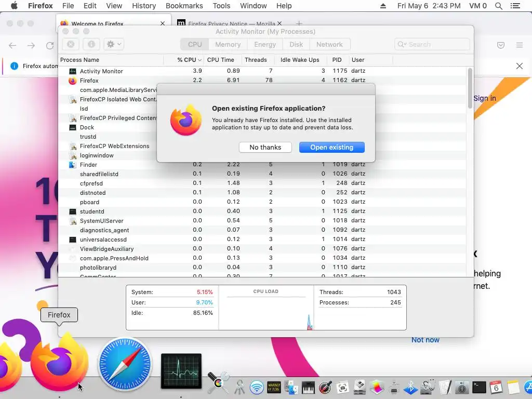The width and height of the screenshot is (532, 399).
Task: Open the Tools menu
Action: point(221,6)
